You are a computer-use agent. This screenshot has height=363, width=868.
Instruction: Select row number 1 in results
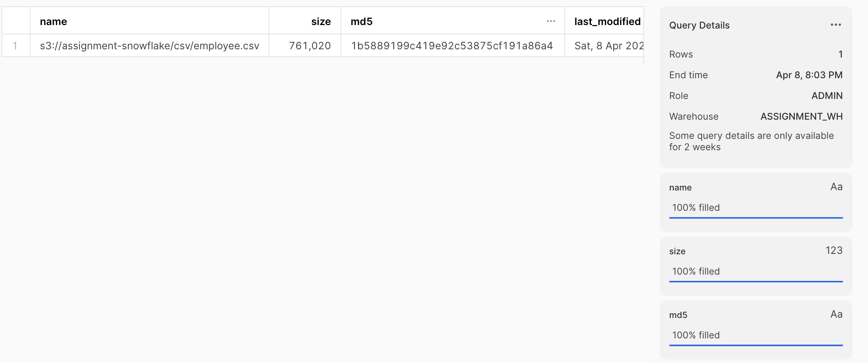coord(16,46)
